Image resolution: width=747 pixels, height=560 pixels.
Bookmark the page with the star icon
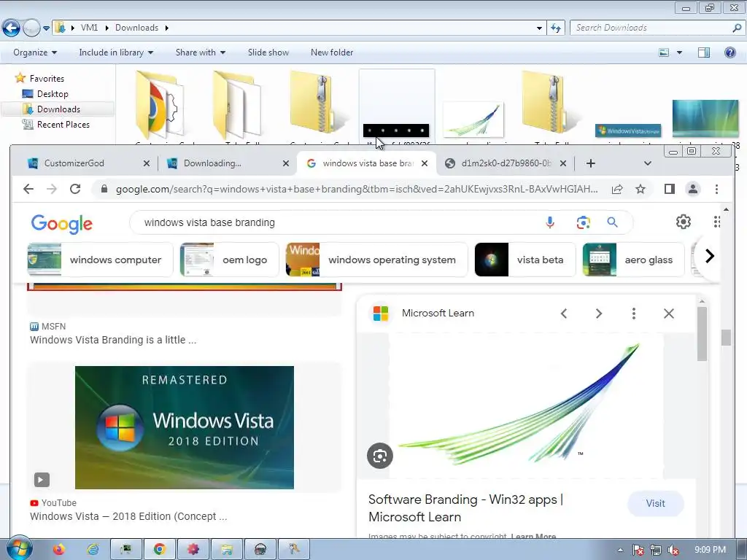point(640,189)
